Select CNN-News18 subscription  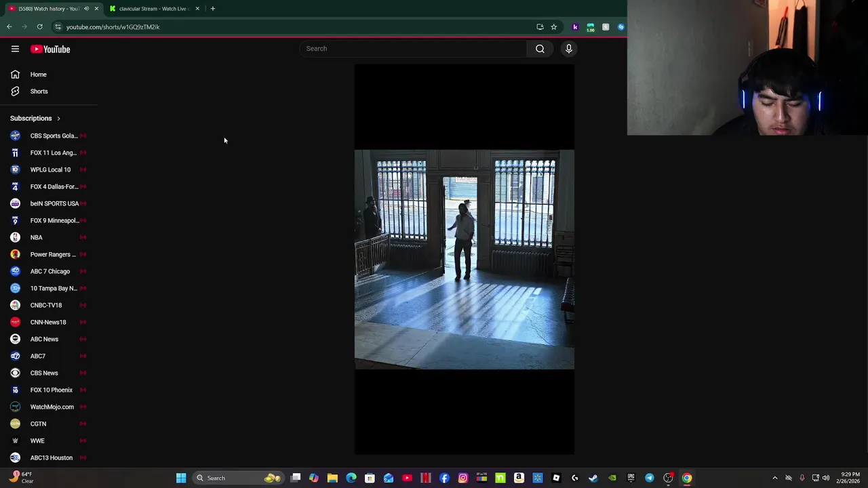click(49, 322)
